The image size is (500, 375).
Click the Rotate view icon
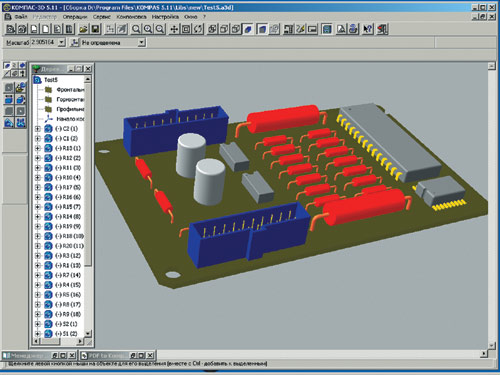[198, 29]
